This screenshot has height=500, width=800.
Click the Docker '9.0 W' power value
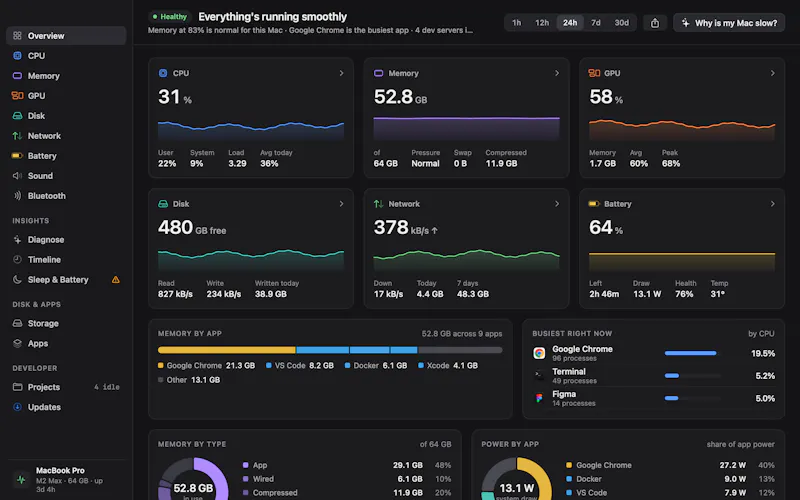tap(735, 479)
